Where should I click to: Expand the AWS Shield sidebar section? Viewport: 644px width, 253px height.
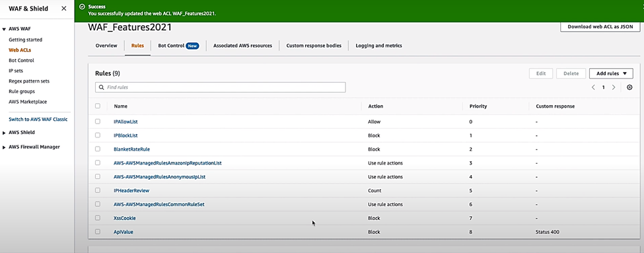[4, 133]
